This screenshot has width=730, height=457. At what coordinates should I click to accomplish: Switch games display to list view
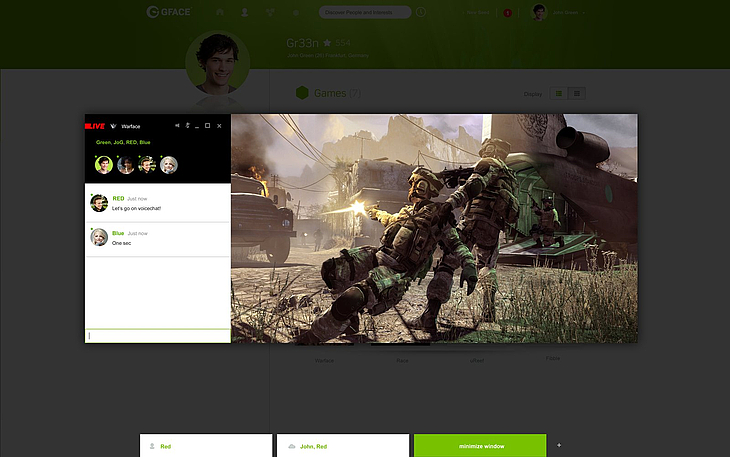click(559, 94)
